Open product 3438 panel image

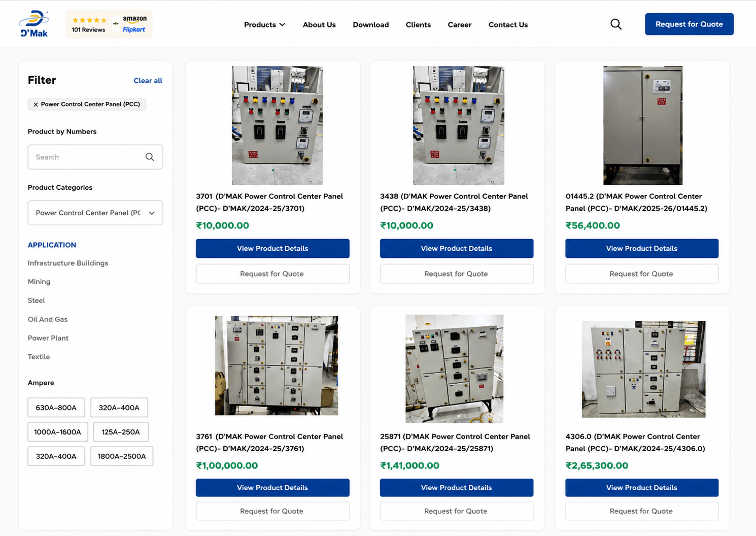[x=459, y=125]
